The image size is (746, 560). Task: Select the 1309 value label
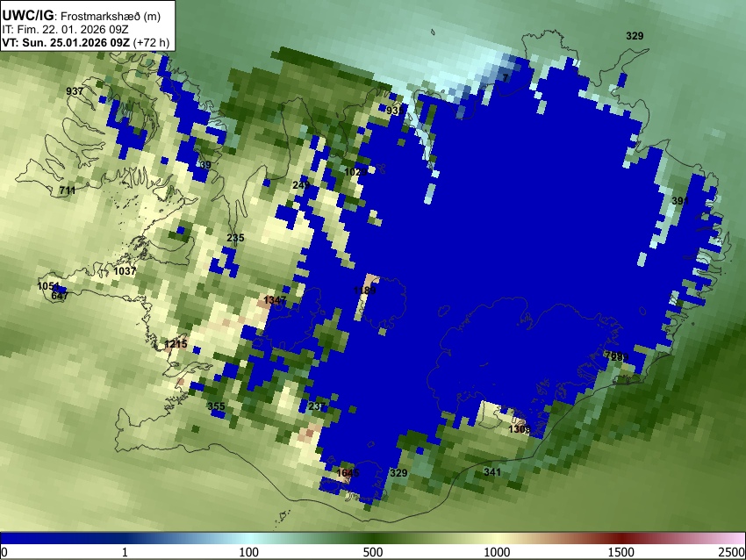520,429
